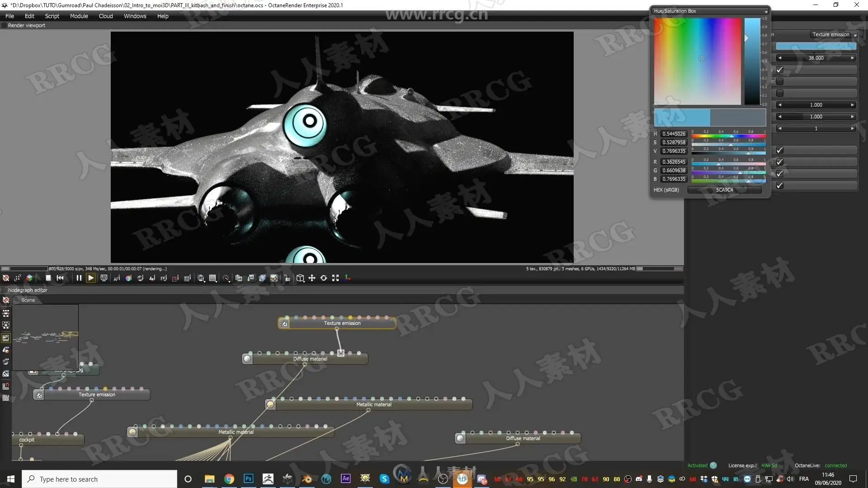The width and height of the screenshot is (868, 488).
Task: Select the rotate gizmo tool
Action: pos(324,278)
